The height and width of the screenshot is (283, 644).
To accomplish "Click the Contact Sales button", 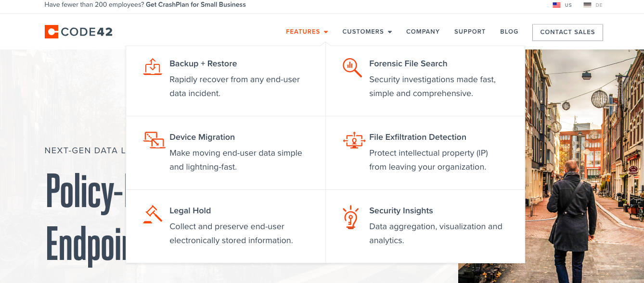I will point(567,32).
